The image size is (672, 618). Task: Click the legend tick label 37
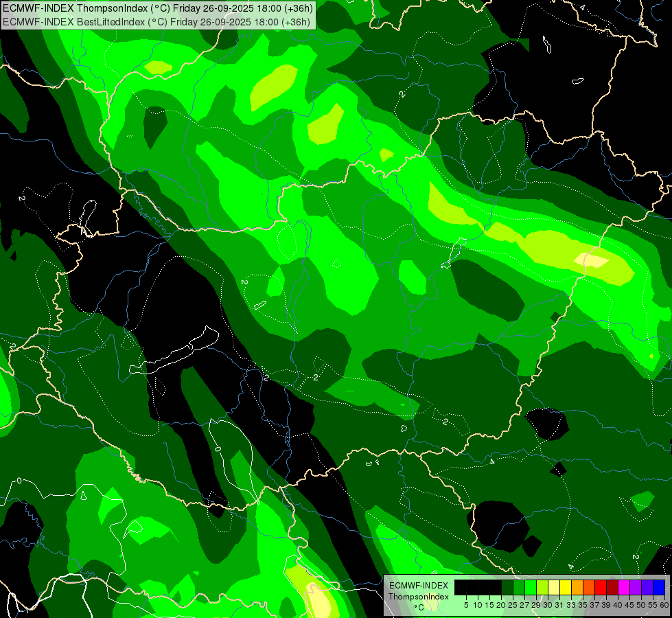595,605
